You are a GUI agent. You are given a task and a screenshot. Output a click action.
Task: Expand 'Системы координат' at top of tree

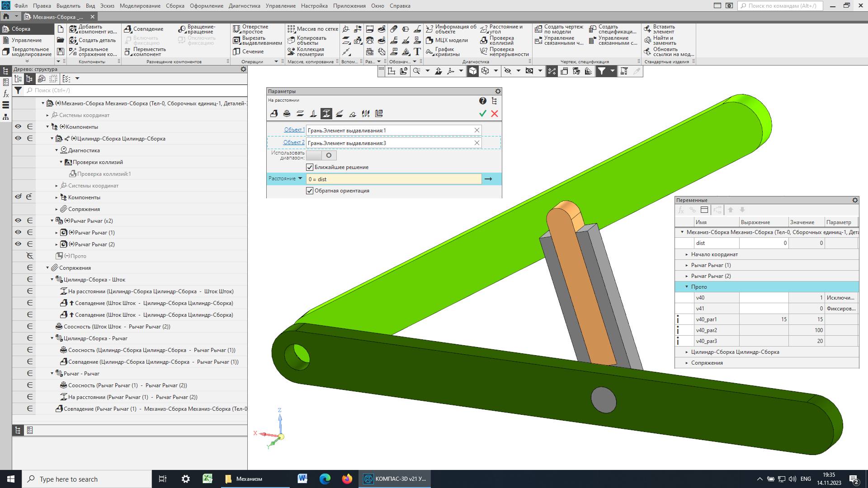point(47,115)
